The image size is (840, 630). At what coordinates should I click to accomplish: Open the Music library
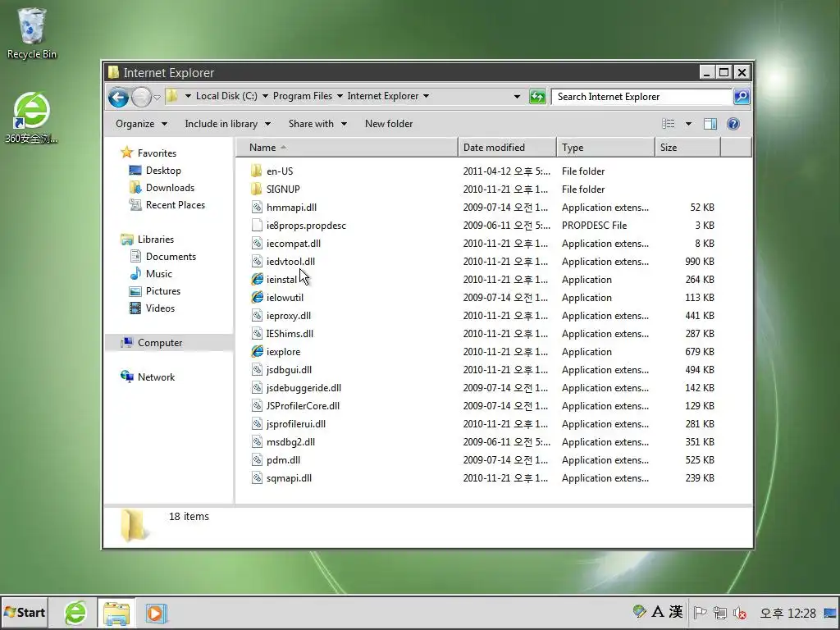[158, 274]
